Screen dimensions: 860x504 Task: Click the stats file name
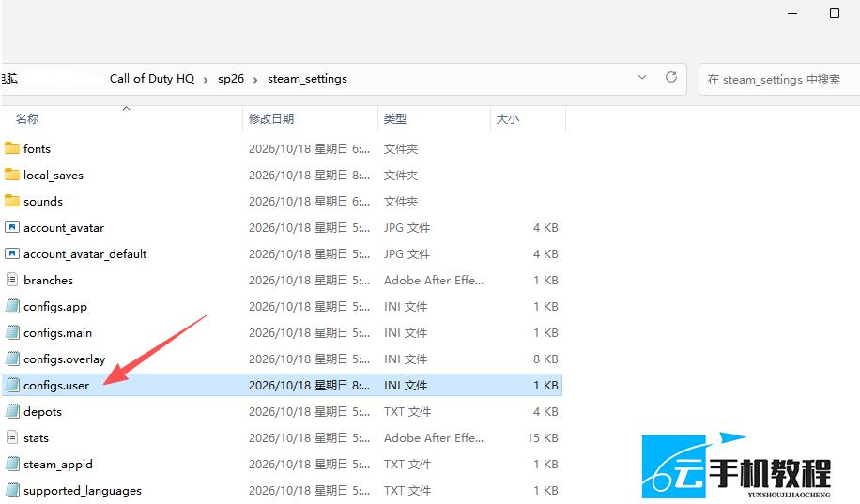(37, 438)
